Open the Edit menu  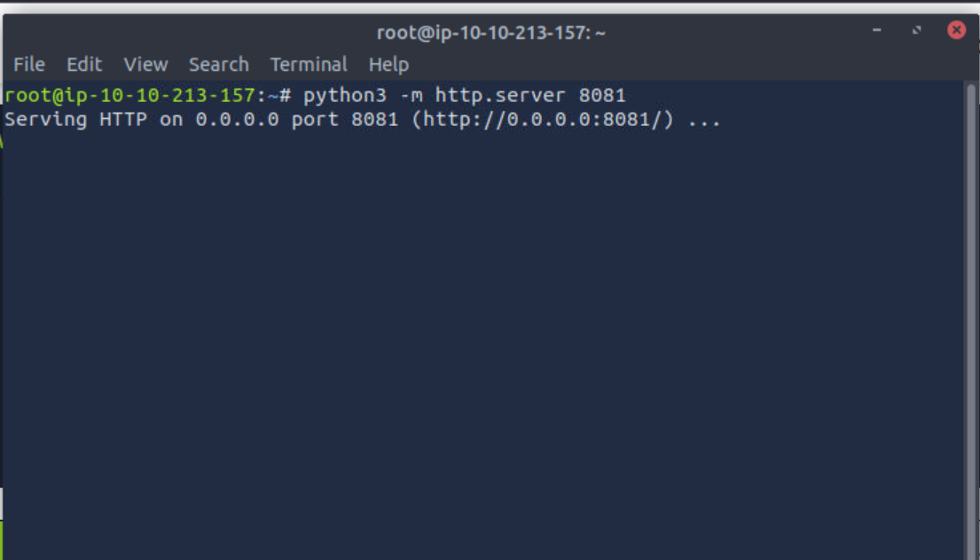coord(84,65)
